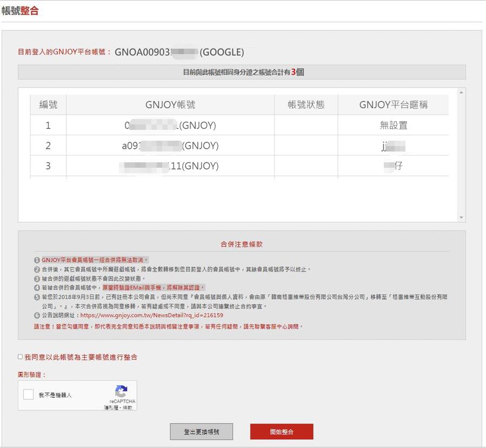The image size is (486, 448).
Task: Click the GNJOY平台暱稱 column header
Action: coord(393,105)
